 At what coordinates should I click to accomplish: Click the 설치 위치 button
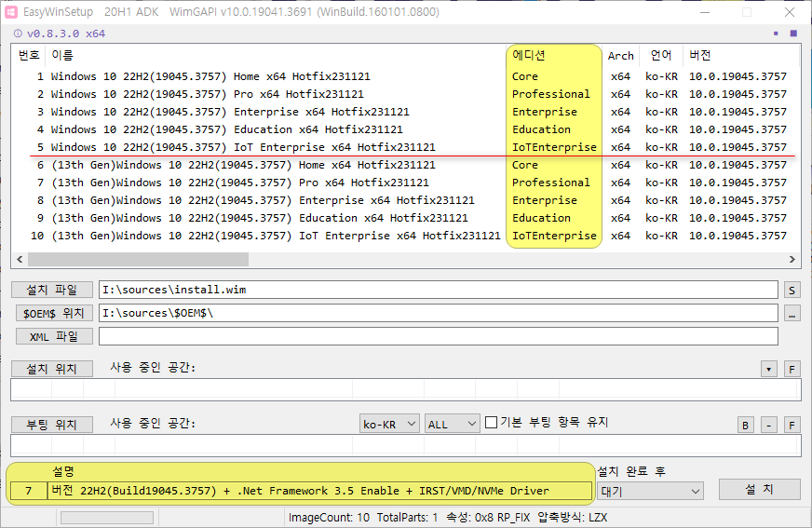pyautogui.click(x=52, y=369)
